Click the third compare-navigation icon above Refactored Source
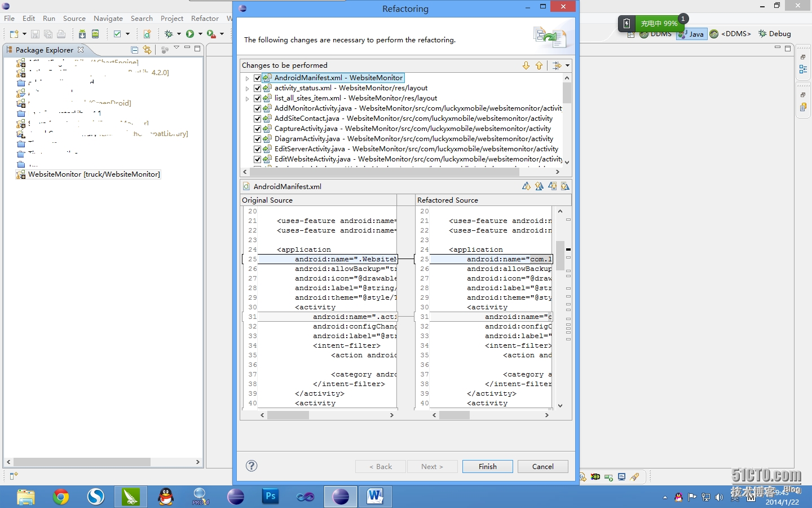This screenshot has height=508, width=812. coord(552,186)
